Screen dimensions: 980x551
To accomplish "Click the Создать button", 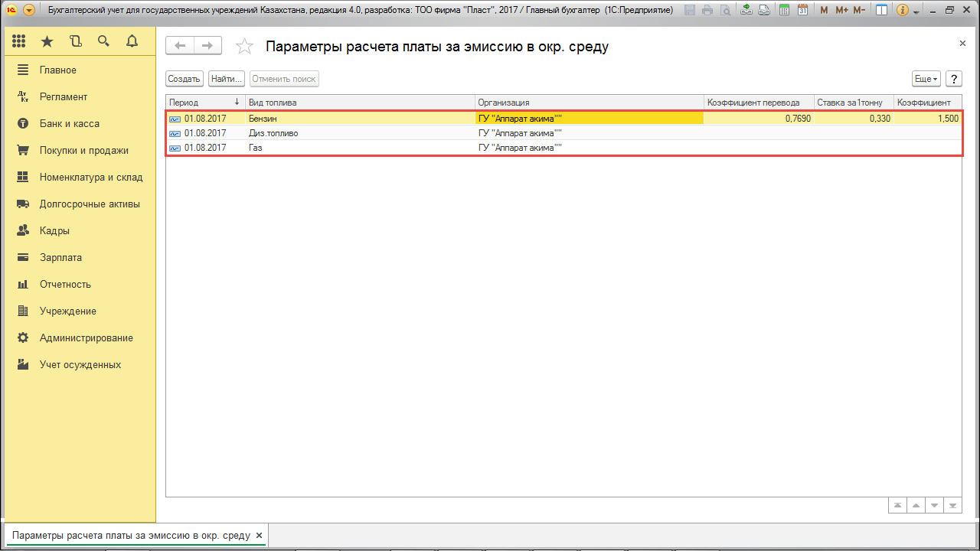I will [184, 79].
